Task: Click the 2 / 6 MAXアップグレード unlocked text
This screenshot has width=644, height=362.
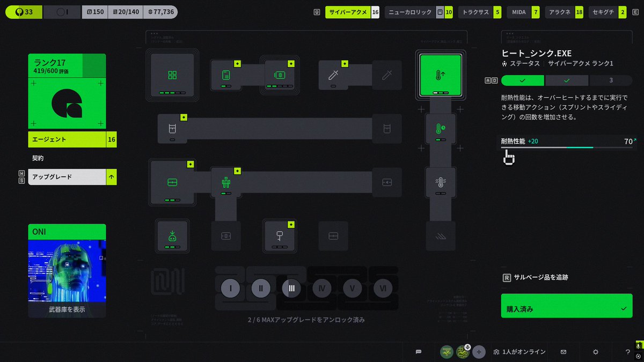Action: tap(306, 320)
